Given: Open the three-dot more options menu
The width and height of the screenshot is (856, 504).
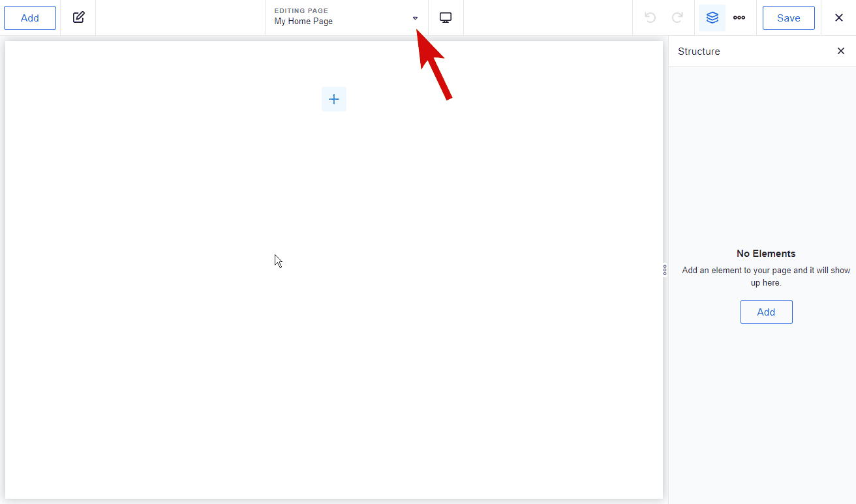Looking at the screenshot, I should (x=739, y=18).
